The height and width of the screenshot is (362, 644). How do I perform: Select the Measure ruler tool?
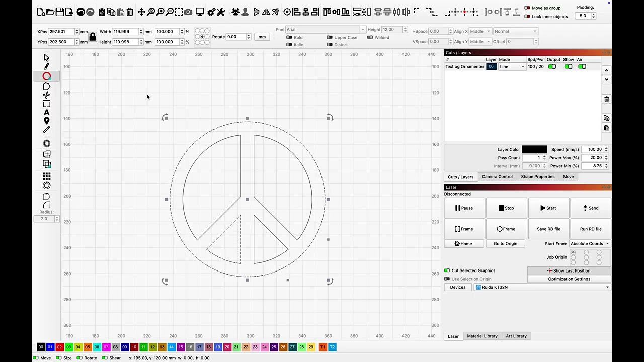(x=46, y=130)
